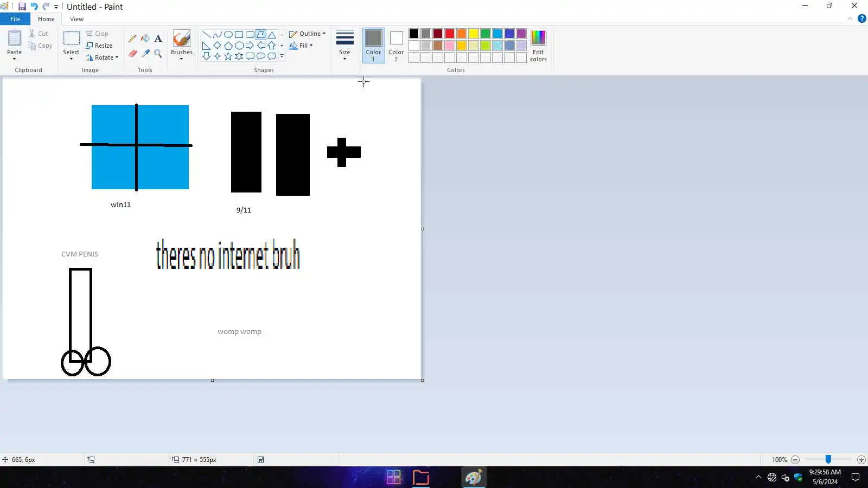Choose the Eraser tool

(132, 53)
